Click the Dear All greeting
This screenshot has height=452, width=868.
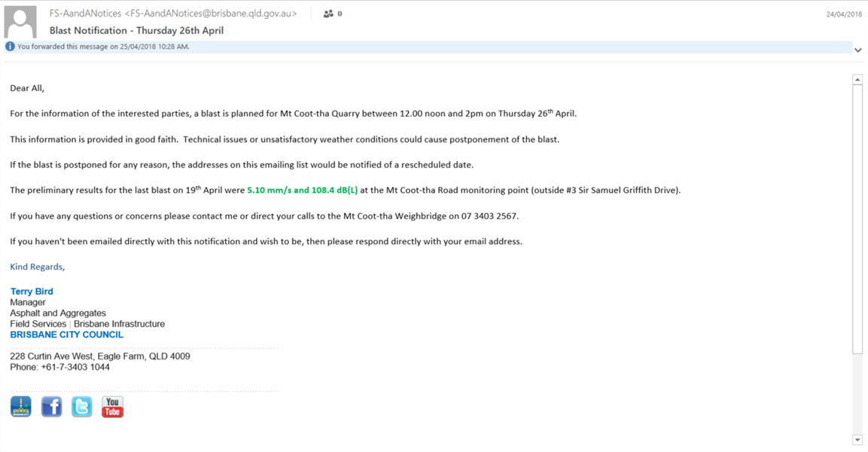click(27, 88)
